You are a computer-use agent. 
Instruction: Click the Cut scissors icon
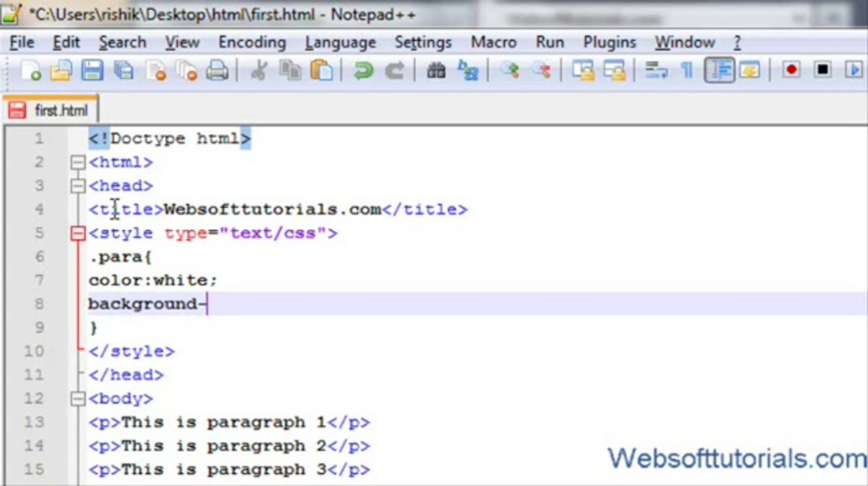258,70
